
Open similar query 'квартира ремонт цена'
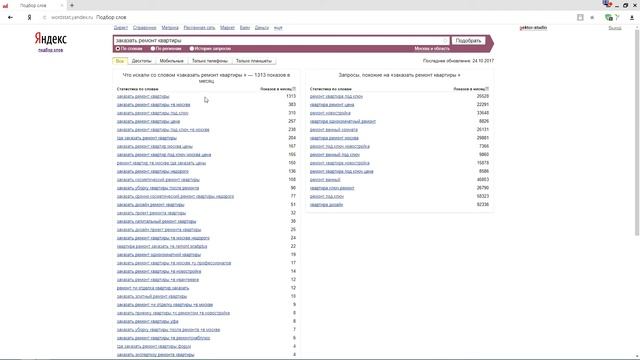(332, 105)
